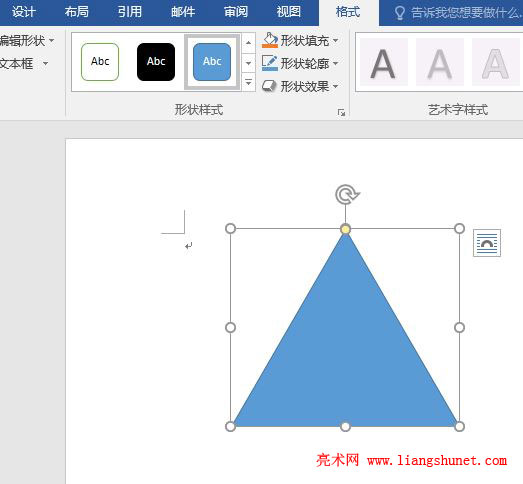Open the Layout Options icon beside the shape
Image resolution: width=523 pixels, height=484 pixels.
click(487, 243)
